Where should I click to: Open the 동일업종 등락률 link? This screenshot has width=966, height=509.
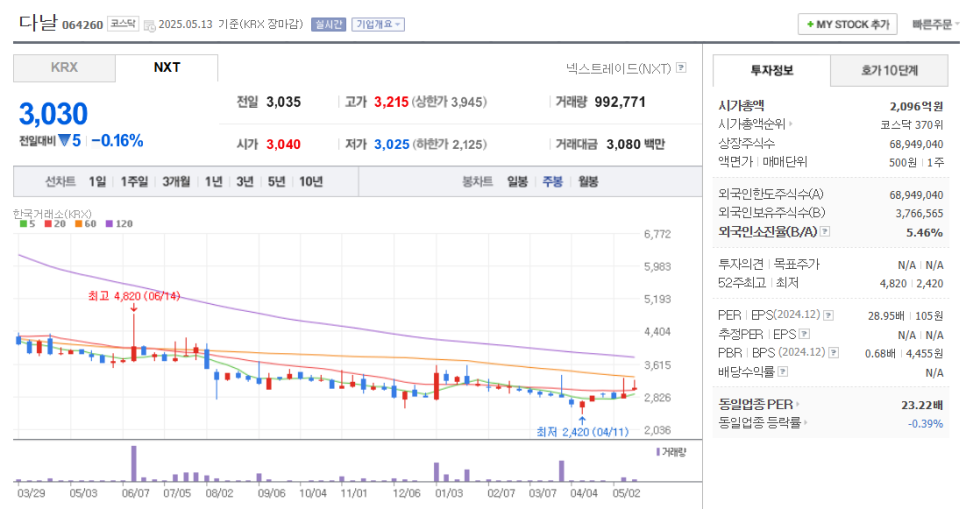click(763, 423)
